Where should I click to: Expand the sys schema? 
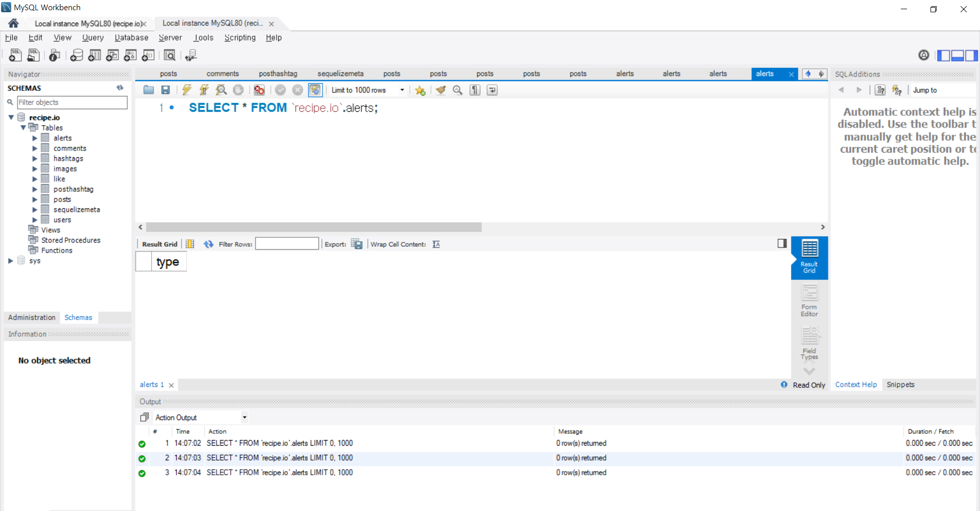(11, 261)
